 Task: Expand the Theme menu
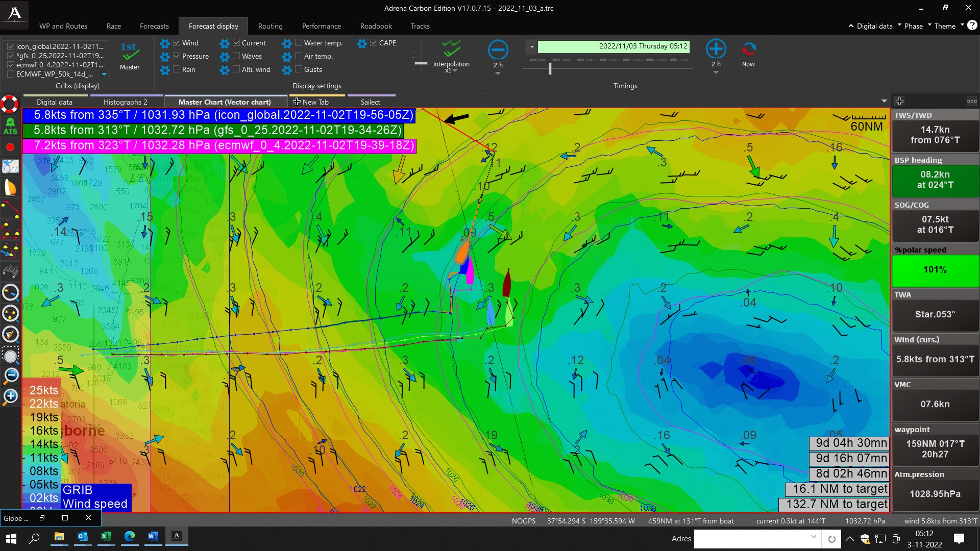tap(945, 26)
